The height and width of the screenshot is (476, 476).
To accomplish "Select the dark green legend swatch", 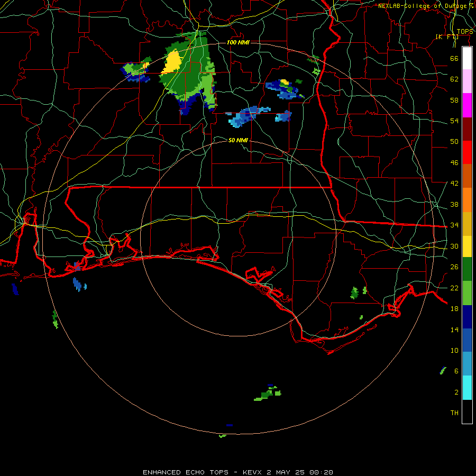I will click(x=467, y=269).
